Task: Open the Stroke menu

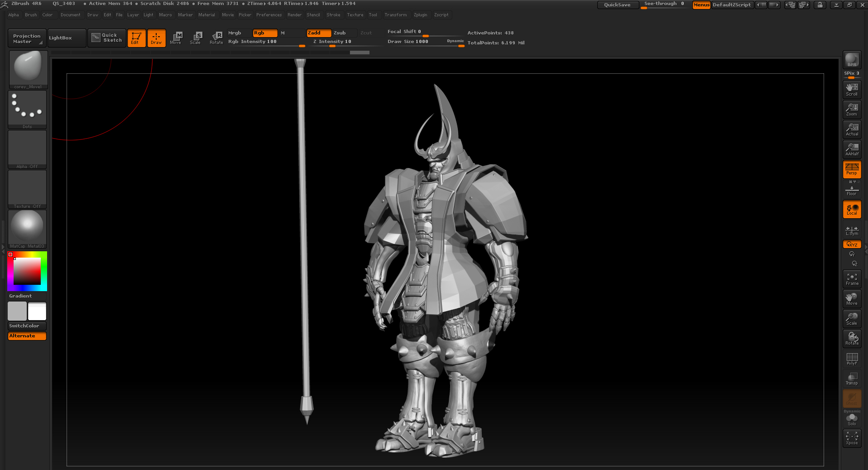Action: point(333,15)
